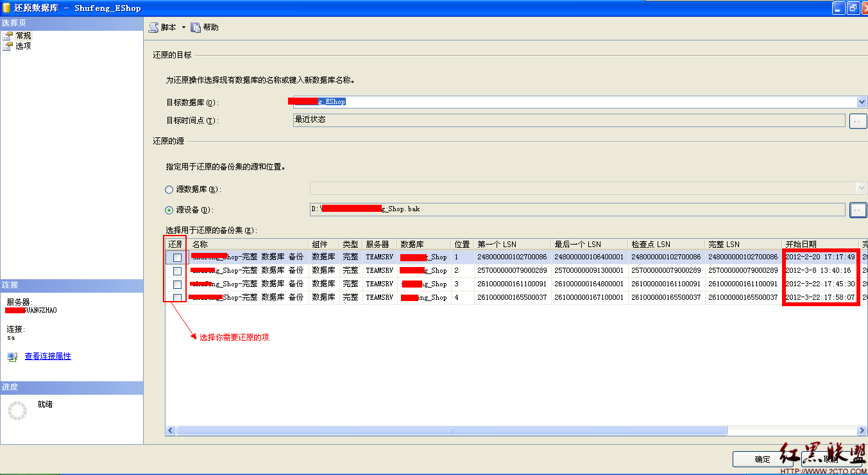Click the 帮助 help icon
The height and width of the screenshot is (475, 868).
coord(196,28)
